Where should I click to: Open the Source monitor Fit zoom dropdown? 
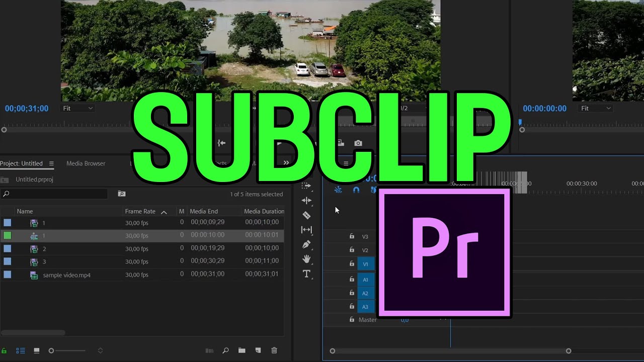(78, 108)
